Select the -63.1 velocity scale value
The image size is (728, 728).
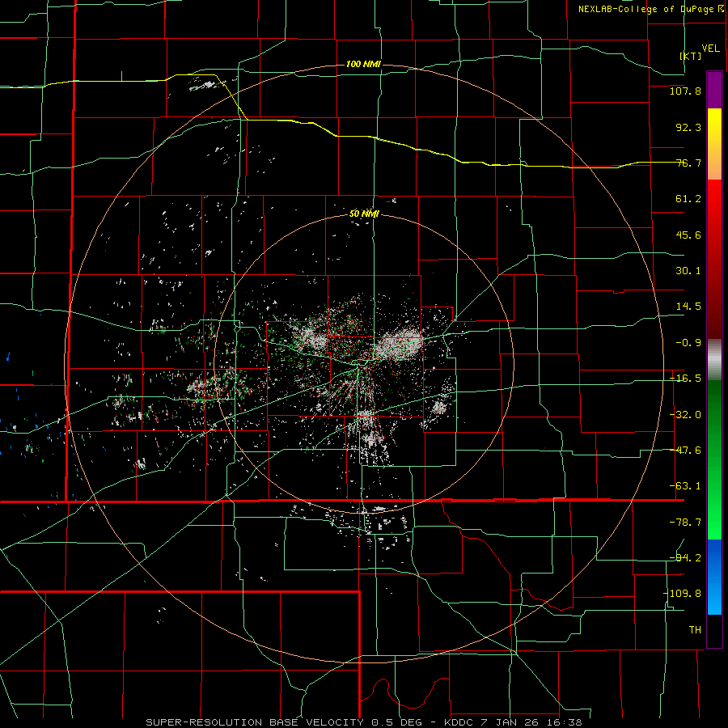[x=685, y=486]
